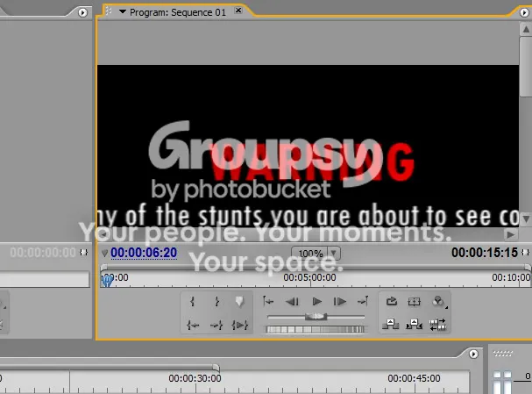The width and height of the screenshot is (532, 394).
Task: Click the duration icon beside 00:00:15:15
Action: tap(525, 253)
